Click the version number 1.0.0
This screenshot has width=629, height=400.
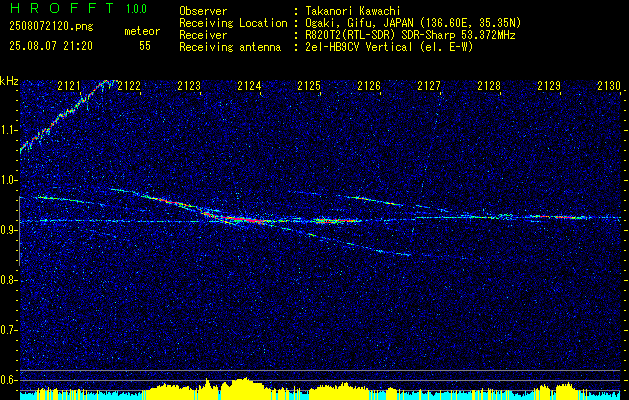click(136, 9)
